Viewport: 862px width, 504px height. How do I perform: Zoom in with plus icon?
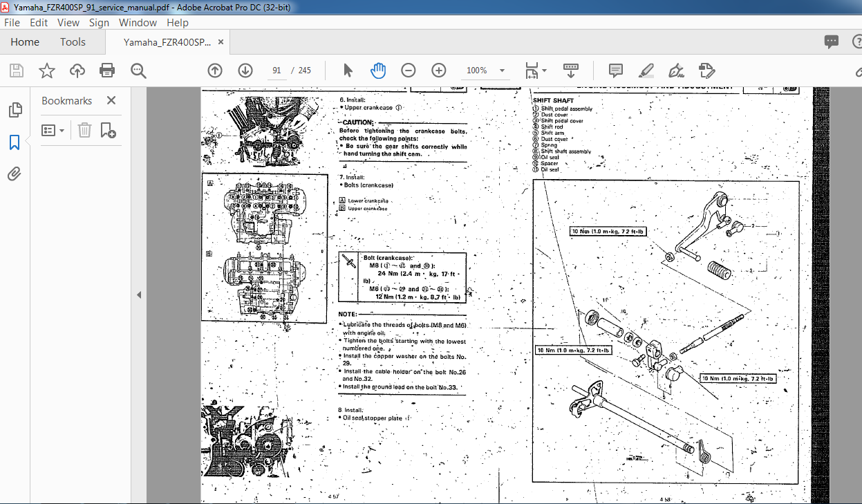tap(439, 71)
